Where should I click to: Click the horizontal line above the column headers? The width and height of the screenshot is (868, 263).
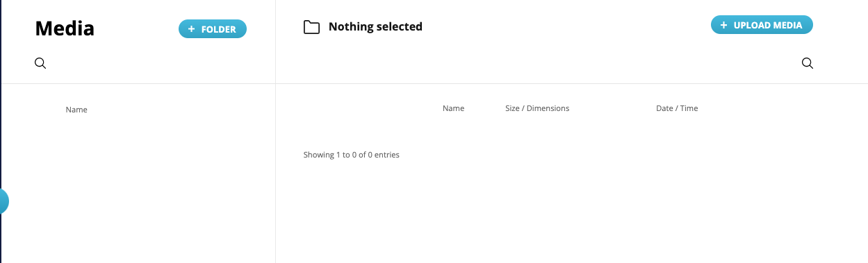click(x=434, y=83)
